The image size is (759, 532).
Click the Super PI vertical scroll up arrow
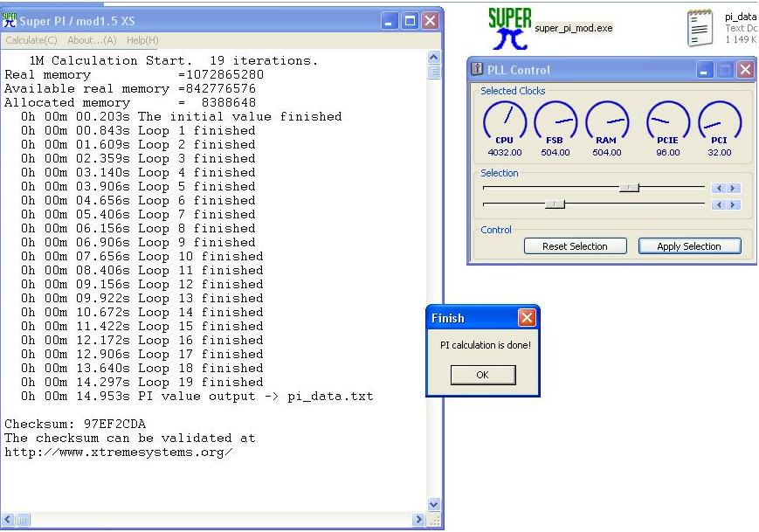[434, 57]
